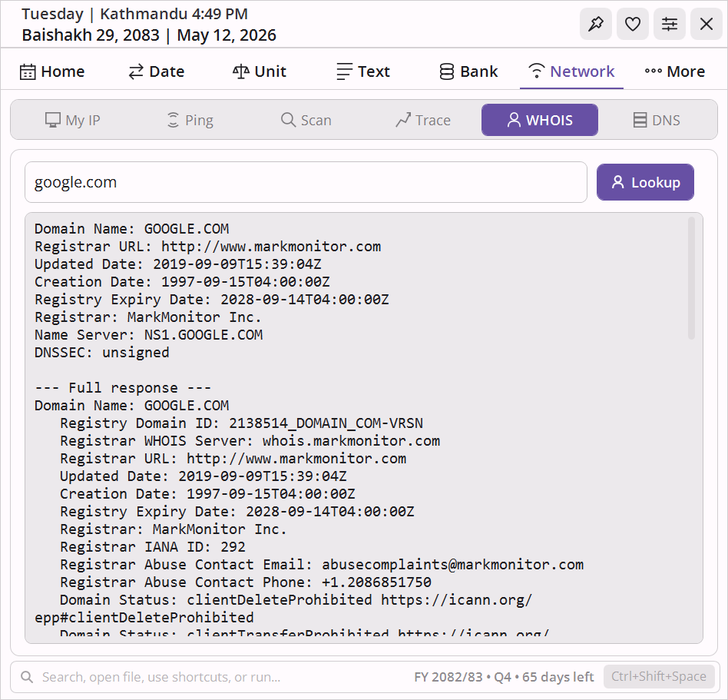Click the Ctrl+Shift+Space shortcut button
The height and width of the screenshot is (700, 728).
[x=658, y=676]
